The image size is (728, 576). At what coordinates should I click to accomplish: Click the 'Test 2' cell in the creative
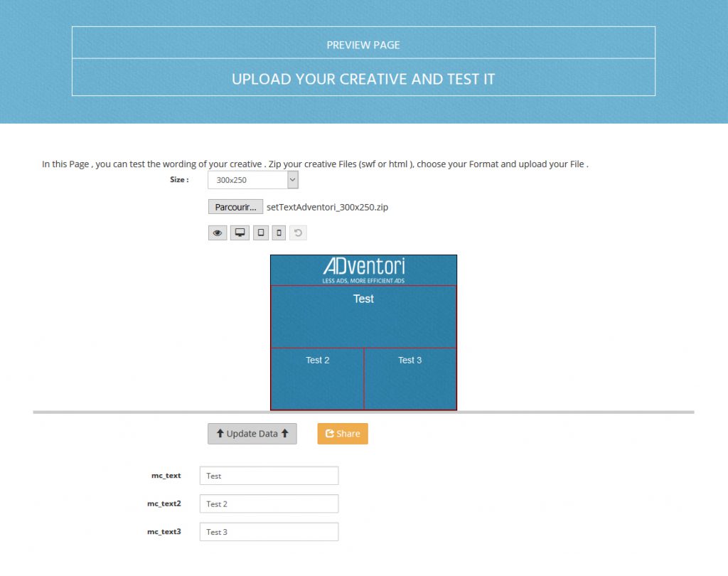point(317,378)
